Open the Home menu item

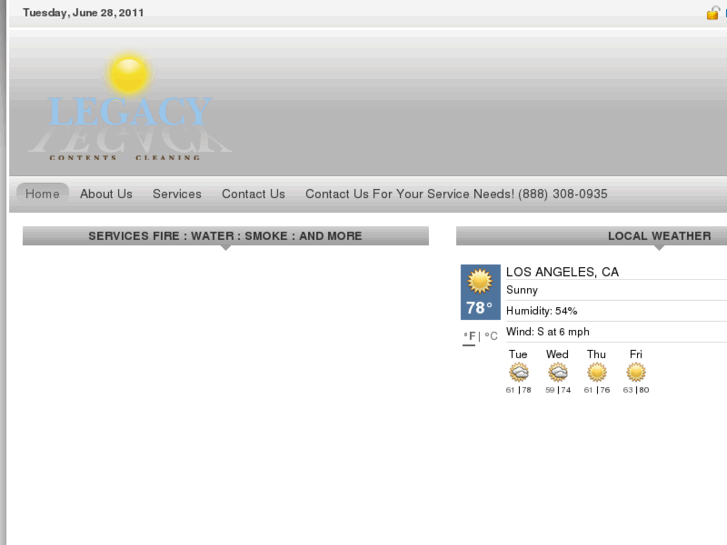pyautogui.click(x=42, y=194)
